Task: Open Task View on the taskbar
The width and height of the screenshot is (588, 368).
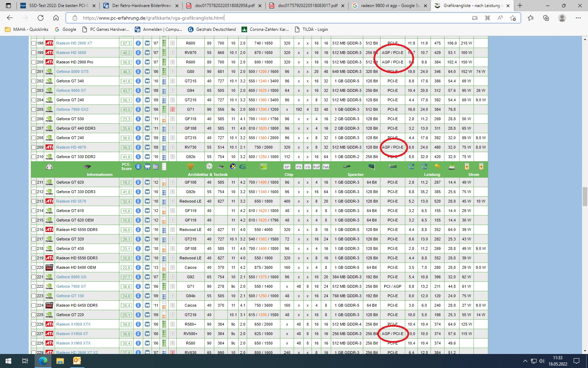Action: coord(25,361)
